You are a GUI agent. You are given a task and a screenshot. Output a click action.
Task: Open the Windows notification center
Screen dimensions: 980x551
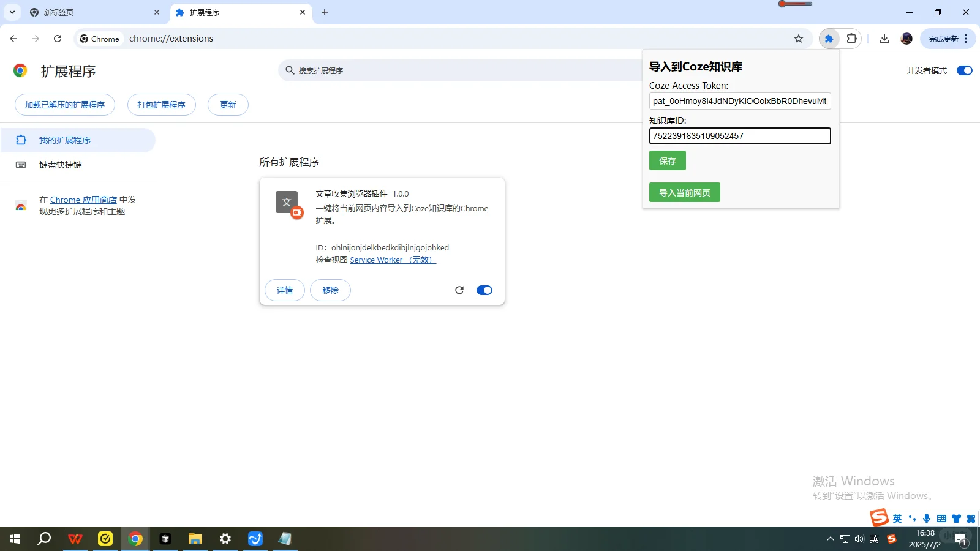(960, 539)
